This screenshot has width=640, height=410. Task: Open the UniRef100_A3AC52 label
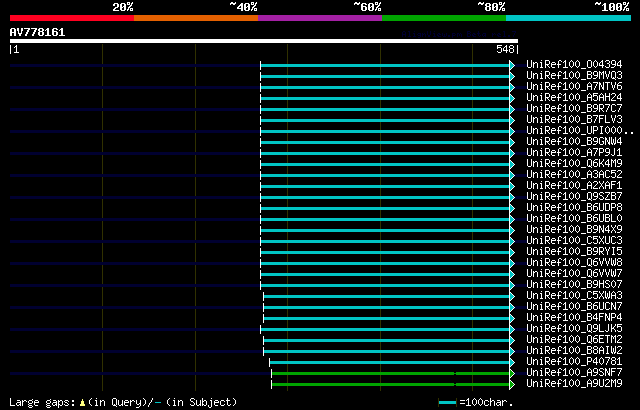click(574, 175)
